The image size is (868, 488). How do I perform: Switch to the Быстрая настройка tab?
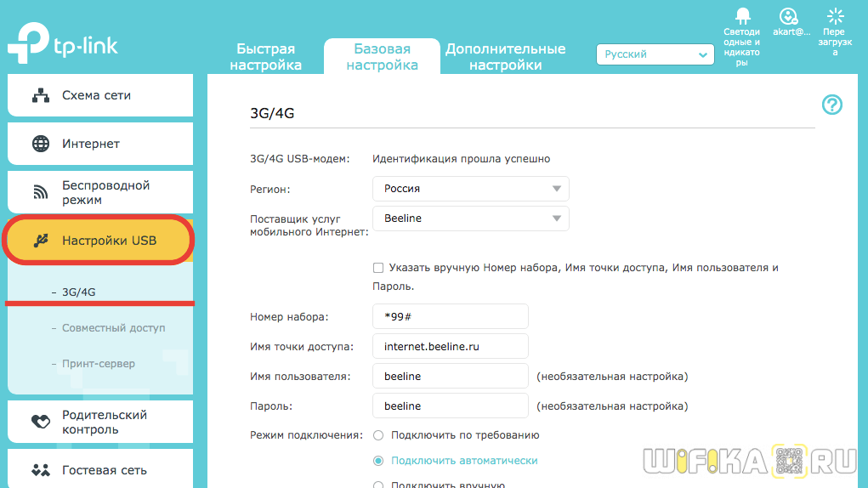pos(265,57)
